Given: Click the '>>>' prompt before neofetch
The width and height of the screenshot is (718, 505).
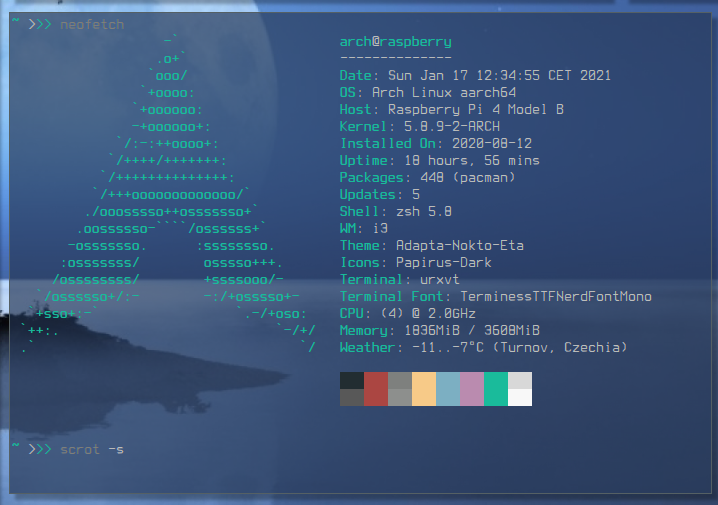Looking at the screenshot, I should tap(39, 24).
